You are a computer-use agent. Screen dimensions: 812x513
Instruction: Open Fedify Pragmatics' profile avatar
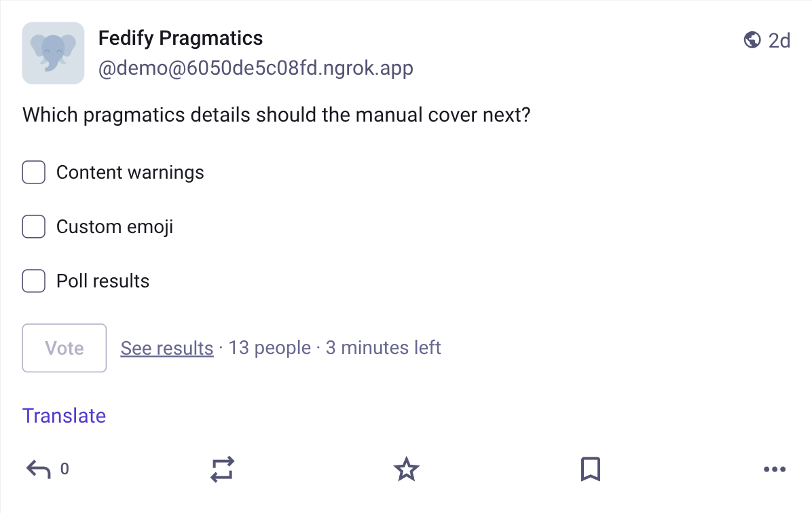[53, 53]
